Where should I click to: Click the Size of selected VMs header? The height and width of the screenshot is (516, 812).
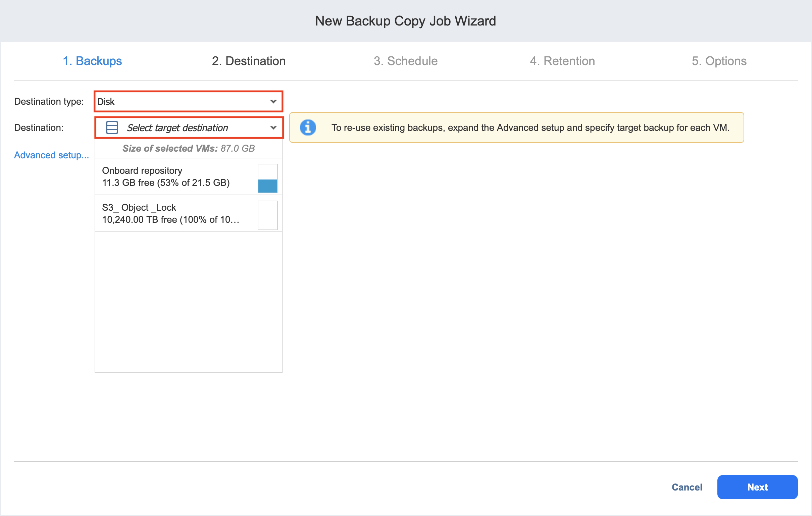[188, 148]
